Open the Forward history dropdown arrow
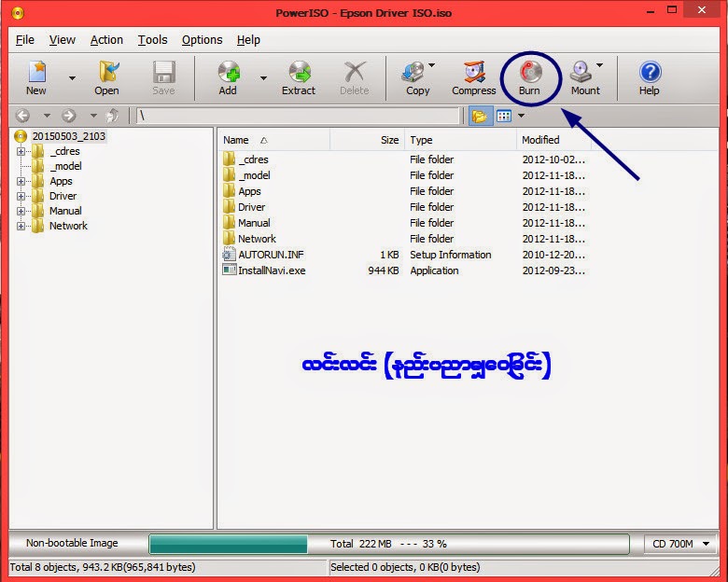This screenshot has height=582, width=728. pyautogui.click(x=93, y=115)
